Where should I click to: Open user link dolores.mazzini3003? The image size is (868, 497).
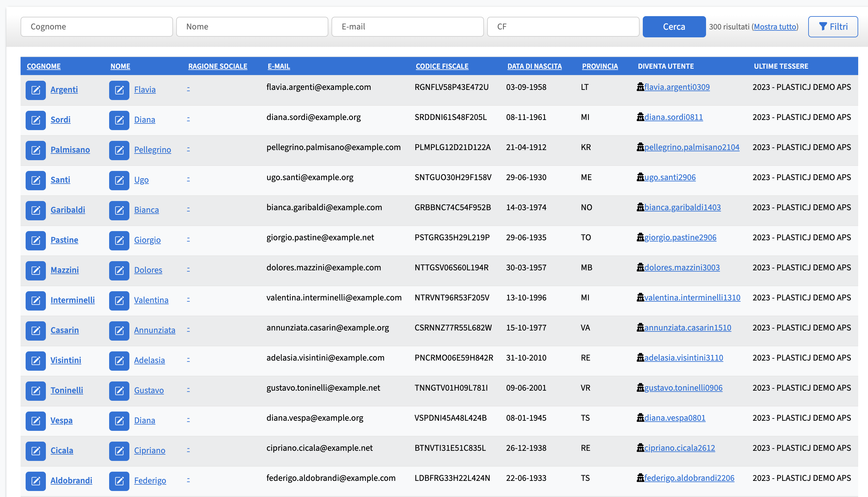coord(682,267)
